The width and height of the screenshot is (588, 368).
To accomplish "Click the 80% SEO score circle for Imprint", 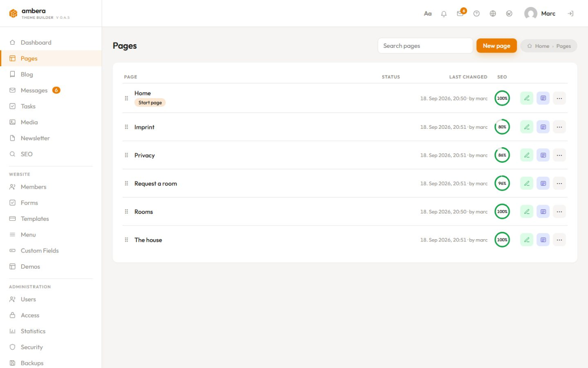I will click(x=502, y=127).
